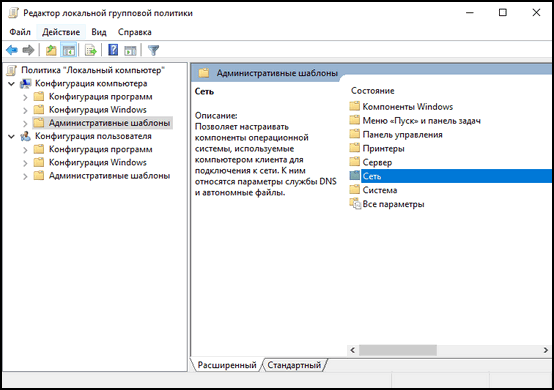
Task: Click the horizontal scrollbar right arrow
Action: 546,350
